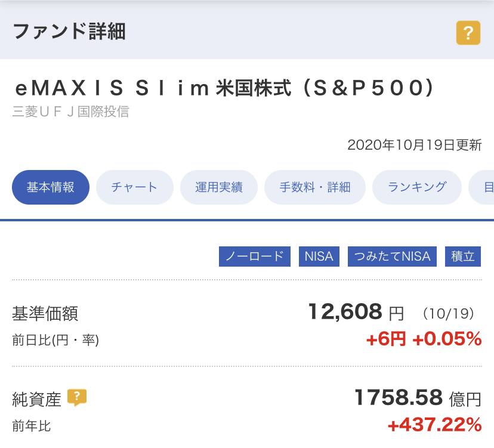Click fund name eMAXIS Slim 米国株式 title
The image size is (494, 448).
225,88
